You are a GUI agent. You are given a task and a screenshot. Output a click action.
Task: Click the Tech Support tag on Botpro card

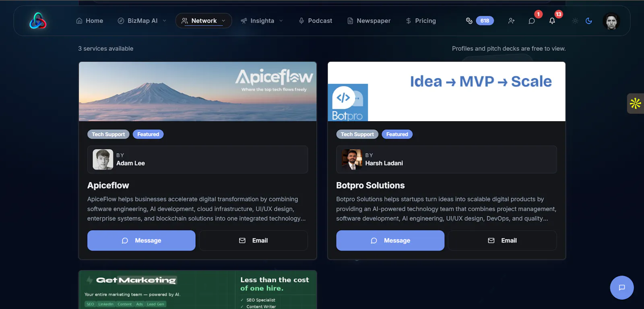[x=357, y=134]
